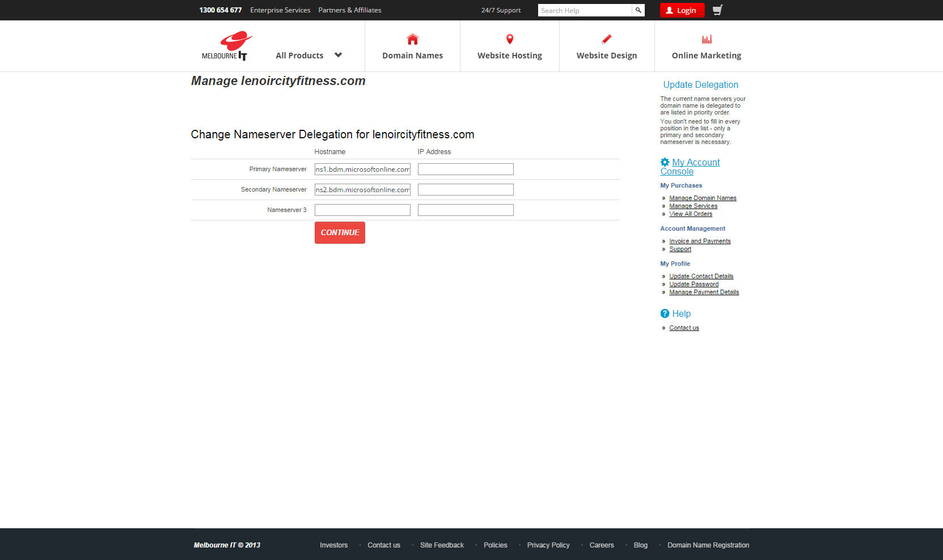Viewport: 943px width, 560px height.
Task: Click the Primary Nameserver IP Address field
Action: (x=466, y=169)
